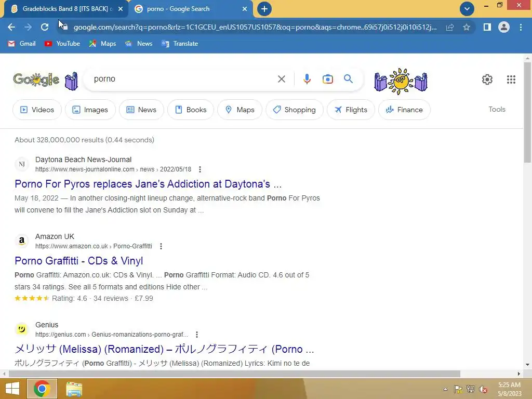532x399 pixels.
Task: Click the Chrome icon in the taskbar
Action: pos(42,389)
